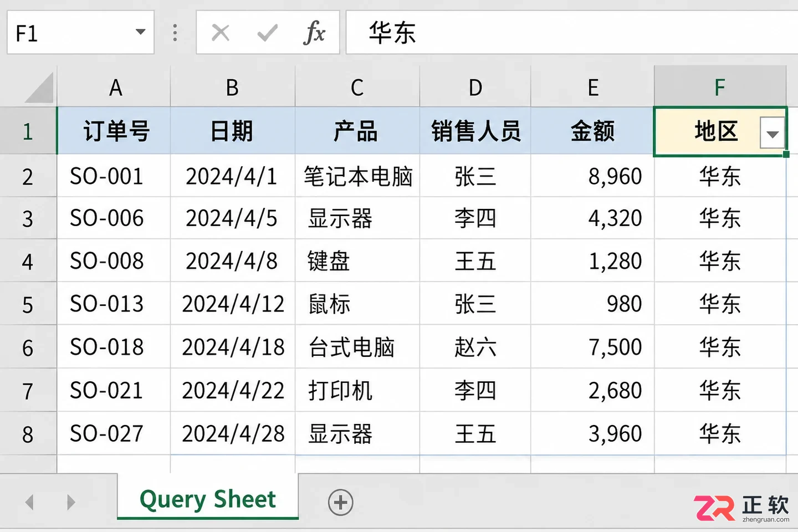Screen dimensions: 798x532
Task: Select row 4 header
Action: point(28,261)
